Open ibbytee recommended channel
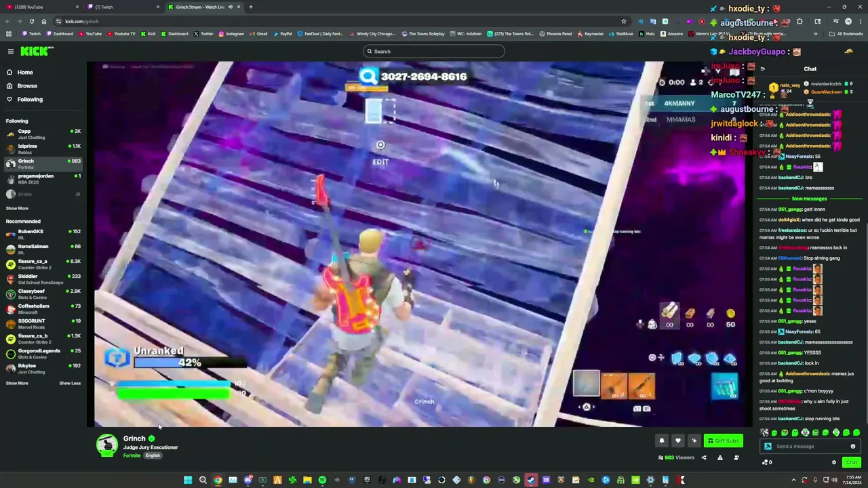868x488 pixels. click(43, 368)
